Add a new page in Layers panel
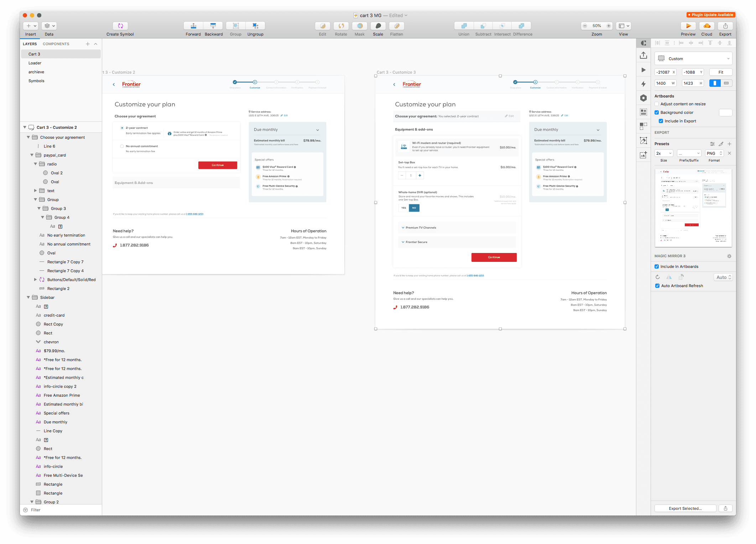Image resolution: width=756 pixels, height=544 pixels. (x=88, y=44)
